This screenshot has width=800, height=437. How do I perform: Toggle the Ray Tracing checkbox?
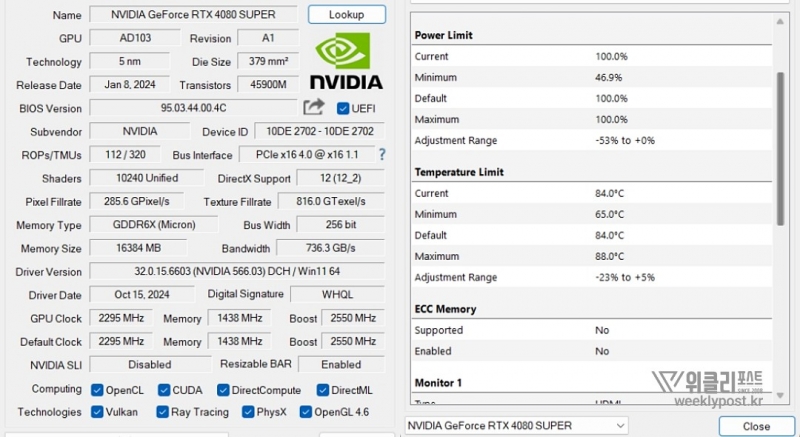pyautogui.click(x=162, y=412)
